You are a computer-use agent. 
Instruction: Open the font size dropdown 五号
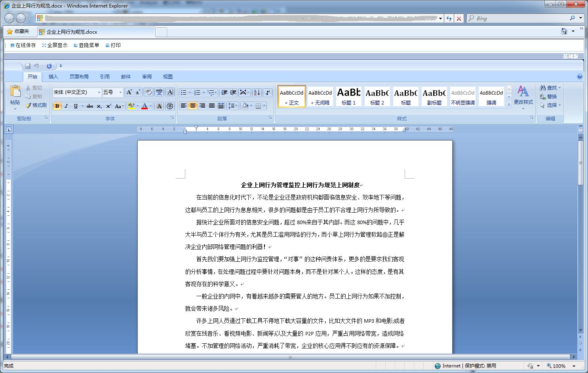click(120, 92)
